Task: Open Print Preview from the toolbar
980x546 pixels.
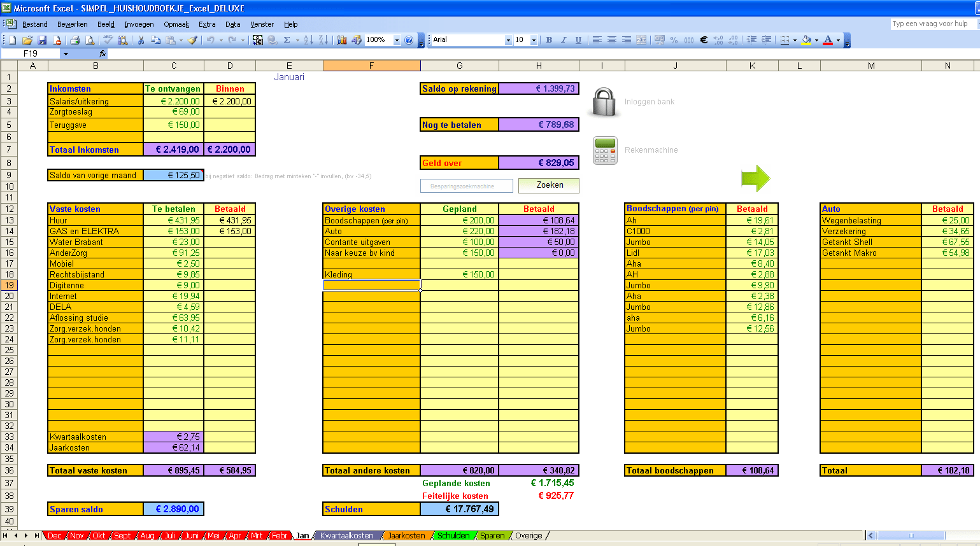Action: point(90,40)
